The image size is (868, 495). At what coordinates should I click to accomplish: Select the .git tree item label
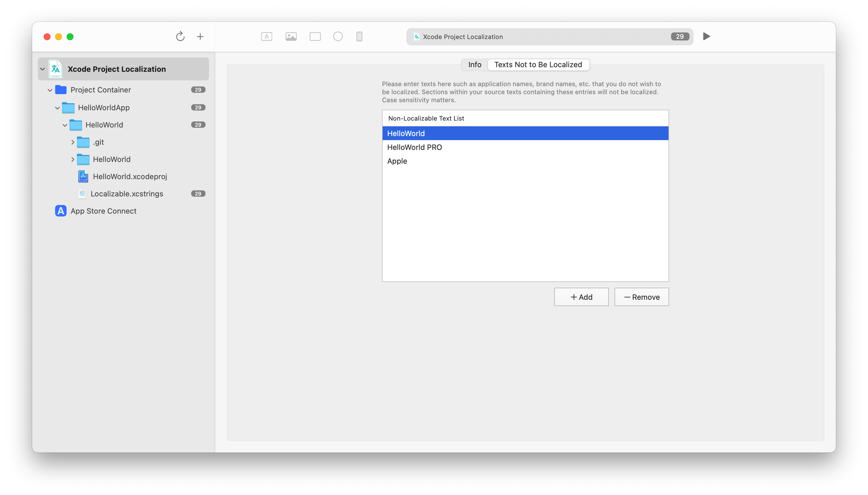[x=98, y=142]
